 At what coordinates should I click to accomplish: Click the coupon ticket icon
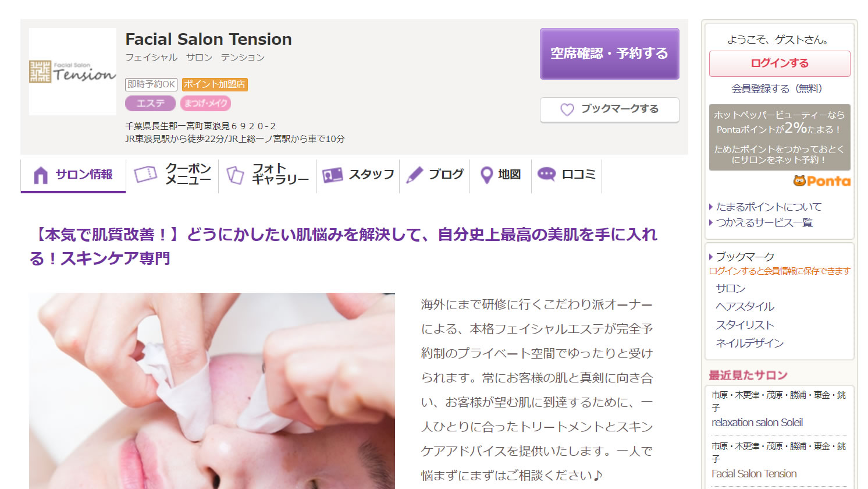[x=145, y=174]
